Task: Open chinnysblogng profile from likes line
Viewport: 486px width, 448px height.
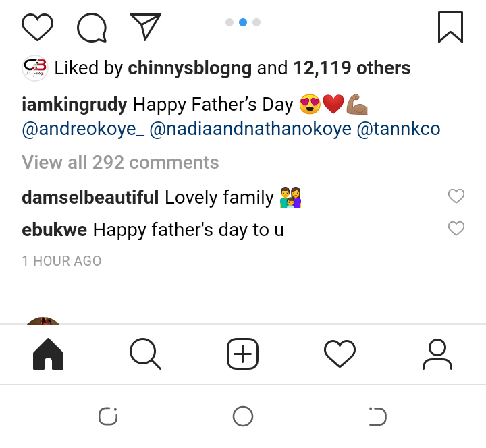Action: click(x=189, y=68)
